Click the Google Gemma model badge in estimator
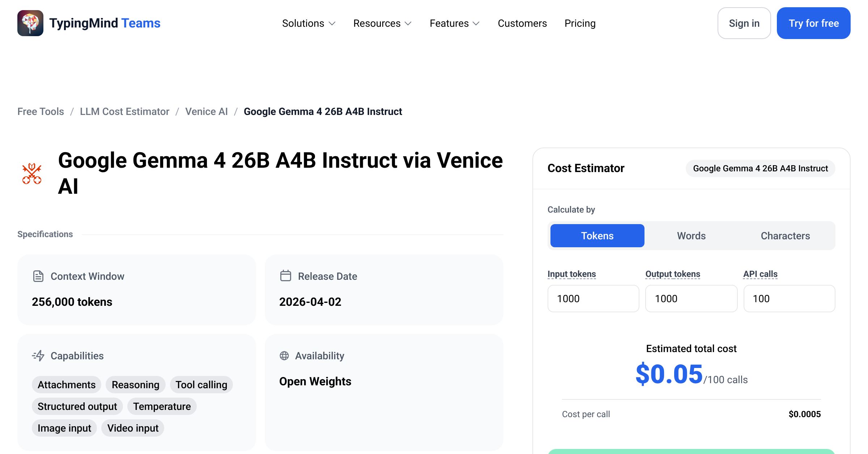 pos(760,168)
